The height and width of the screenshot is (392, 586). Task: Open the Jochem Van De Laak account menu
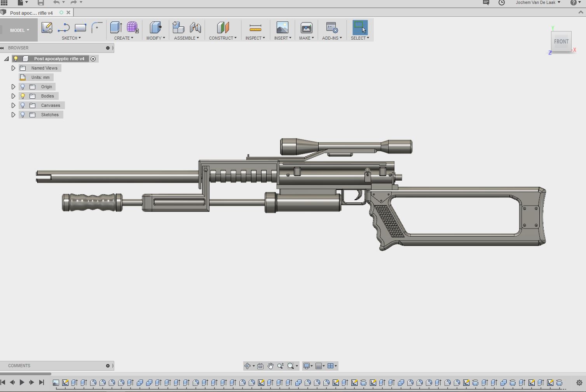538,3
